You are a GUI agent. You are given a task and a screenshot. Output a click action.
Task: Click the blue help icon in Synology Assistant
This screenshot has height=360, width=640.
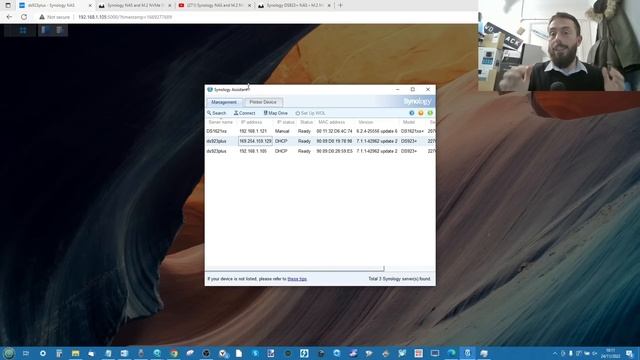point(412,113)
